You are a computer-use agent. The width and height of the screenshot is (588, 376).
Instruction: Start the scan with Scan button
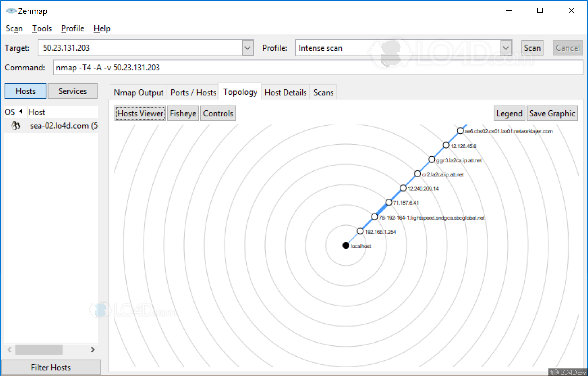[532, 48]
